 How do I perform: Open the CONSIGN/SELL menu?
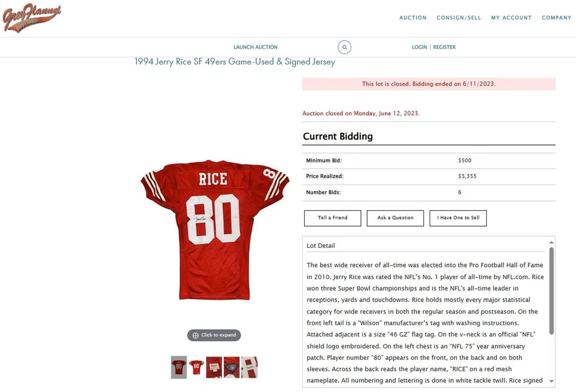(458, 18)
